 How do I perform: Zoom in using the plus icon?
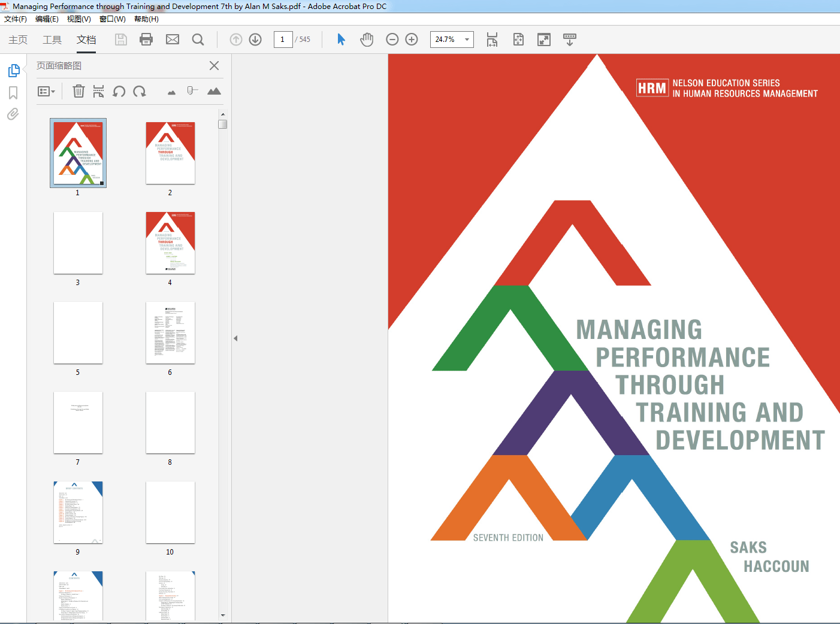tap(411, 40)
